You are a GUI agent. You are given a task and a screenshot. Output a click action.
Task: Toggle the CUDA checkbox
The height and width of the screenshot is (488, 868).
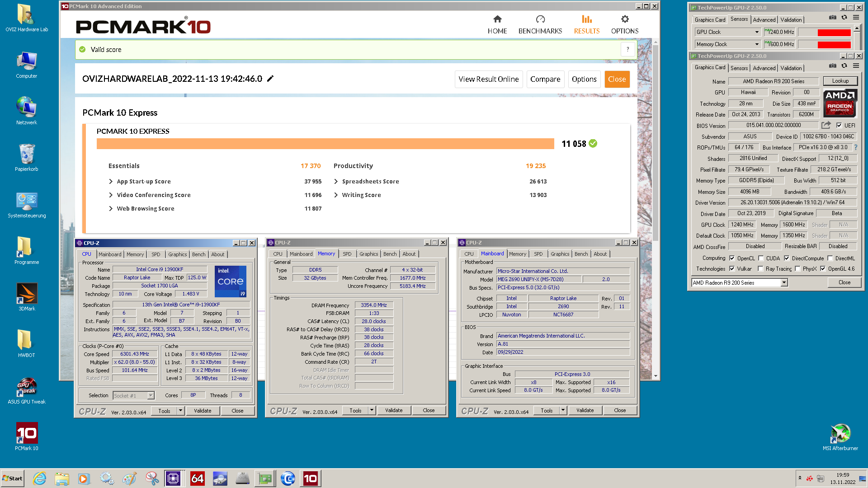tap(761, 258)
